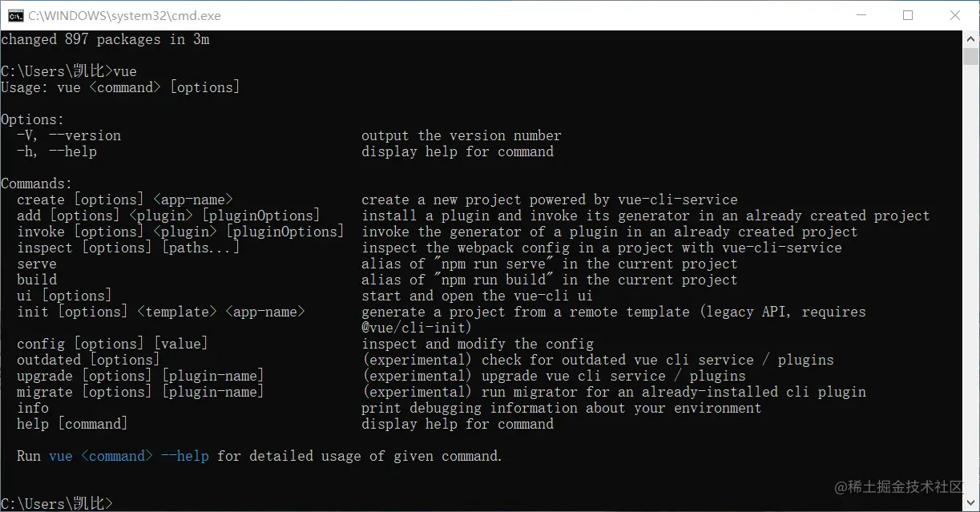Click the 'create [options] <app-name>' command line
980x512 pixels.
125,200
